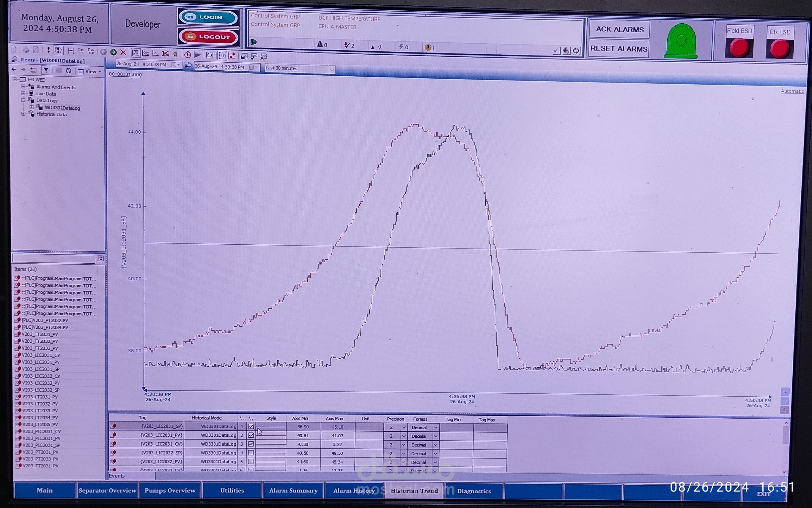
Task: Switch to the Alarm Summary tab
Action: tap(293, 490)
